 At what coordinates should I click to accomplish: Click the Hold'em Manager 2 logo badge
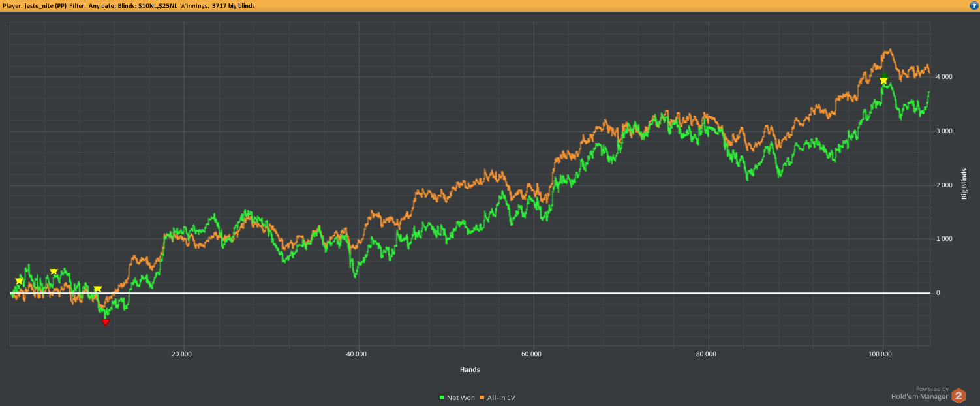pyautogui.click(x=958, y=396)
